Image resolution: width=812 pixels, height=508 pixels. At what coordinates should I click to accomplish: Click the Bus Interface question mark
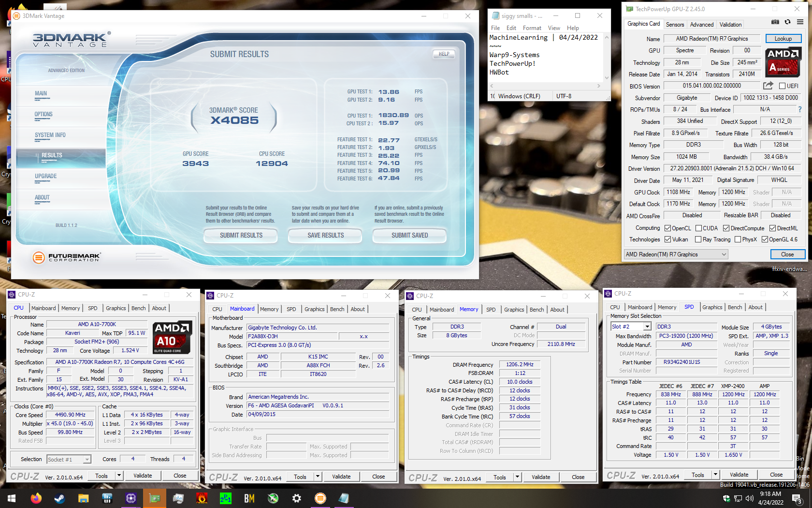(800, 109)
